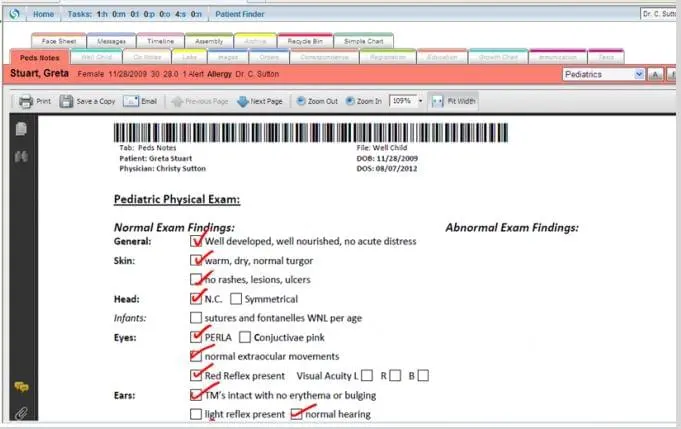Image resolution: width=681 pixels, height=429 pixels.
Task: Open the comments bubble icon in sidebar
Action: click(x=21, y=386)
